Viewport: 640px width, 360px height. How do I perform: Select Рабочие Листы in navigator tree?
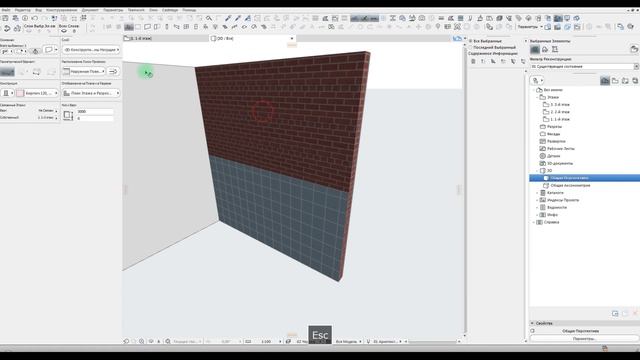(560, 149)
